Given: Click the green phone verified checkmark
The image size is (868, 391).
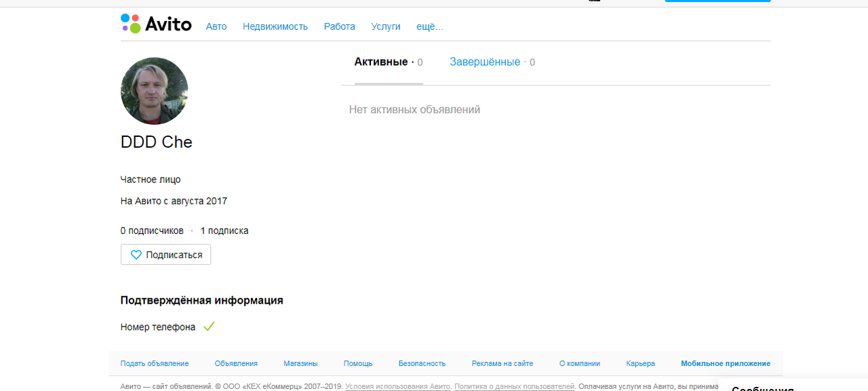Looking at the screenshot, I should pyautogui.click(x=209, y=327).
